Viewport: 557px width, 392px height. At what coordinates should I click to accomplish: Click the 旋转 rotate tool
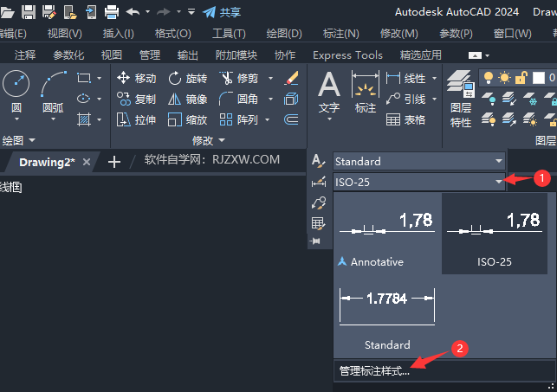188,78
